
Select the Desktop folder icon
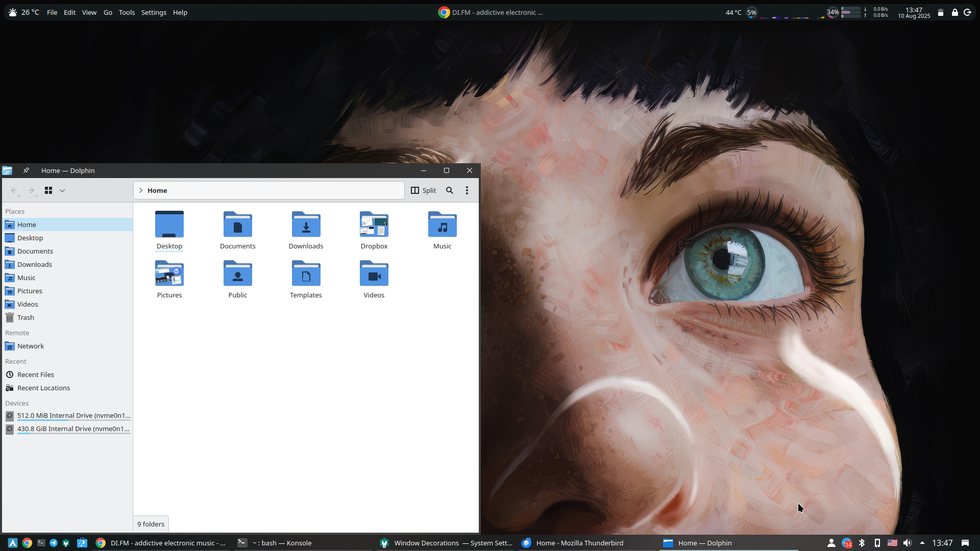coord(169,224)
